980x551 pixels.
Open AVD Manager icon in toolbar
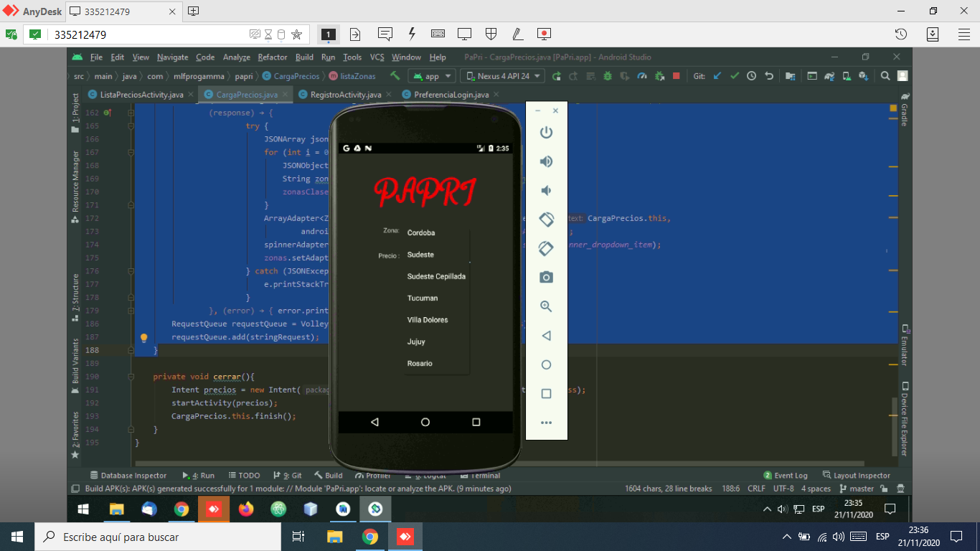pos(847,75)
